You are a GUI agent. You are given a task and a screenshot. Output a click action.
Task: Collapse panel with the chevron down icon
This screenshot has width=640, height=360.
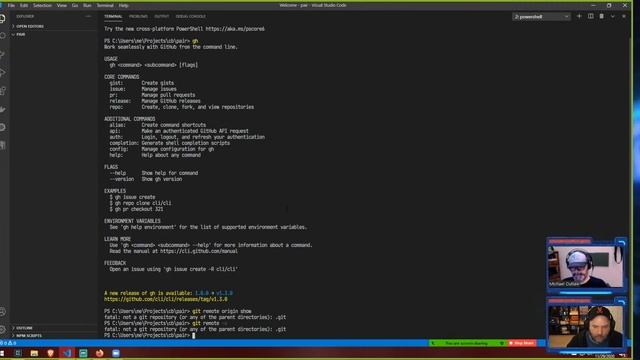click(613, 16)
